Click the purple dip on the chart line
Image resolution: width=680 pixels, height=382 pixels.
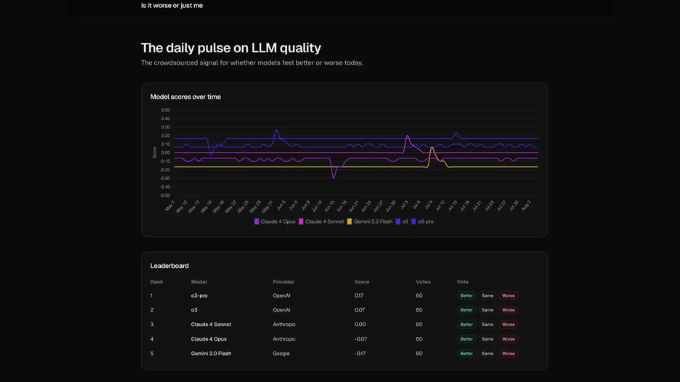(333, 176)
